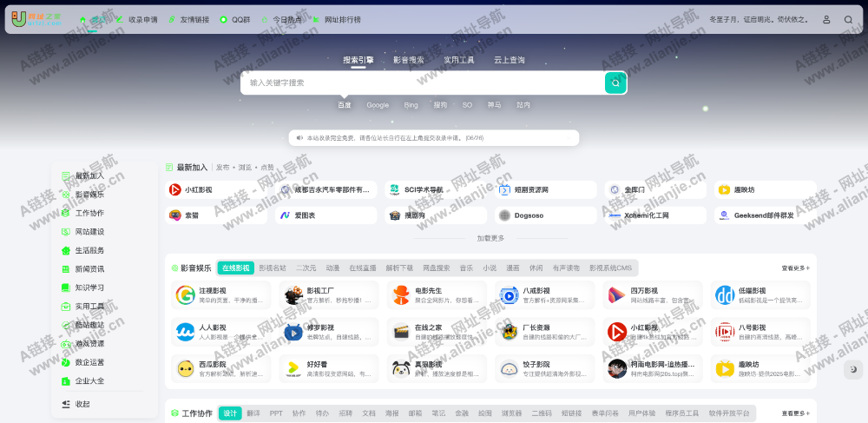Open 趣映坊 in newest additions
This screenshot has width=868, height=423.
[765, 190]
